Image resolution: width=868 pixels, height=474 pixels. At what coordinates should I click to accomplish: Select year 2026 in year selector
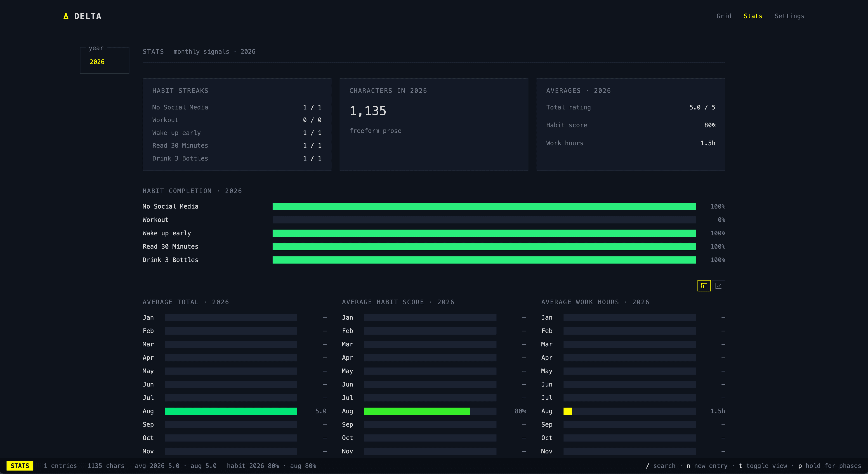click(x=97, y=62)
